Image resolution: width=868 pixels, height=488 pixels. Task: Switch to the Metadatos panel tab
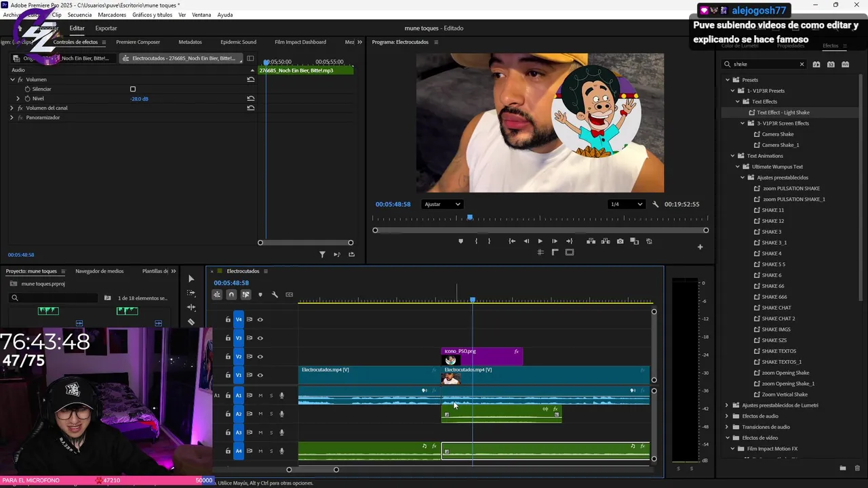point(190,42)
